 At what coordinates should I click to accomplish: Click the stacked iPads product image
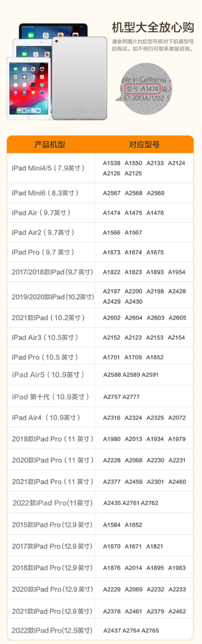click(57, 72)
